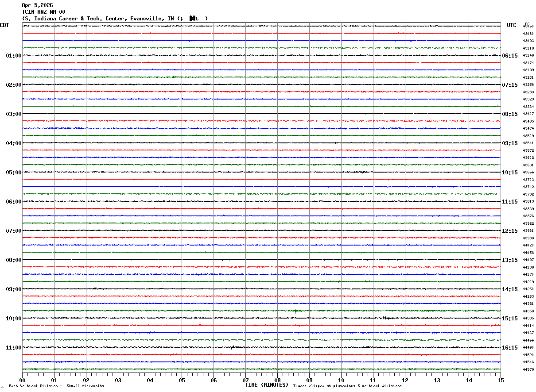Select the 01:00 CDT row label
The width and height of the screenshot is (536, 392).
pos(13,56)
